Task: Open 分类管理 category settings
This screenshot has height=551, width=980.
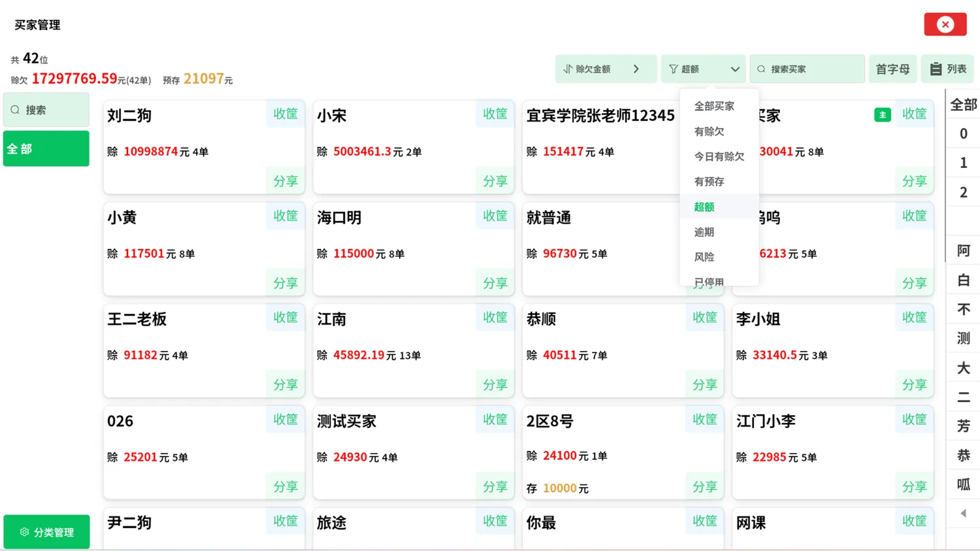Action: click(46, 532)
